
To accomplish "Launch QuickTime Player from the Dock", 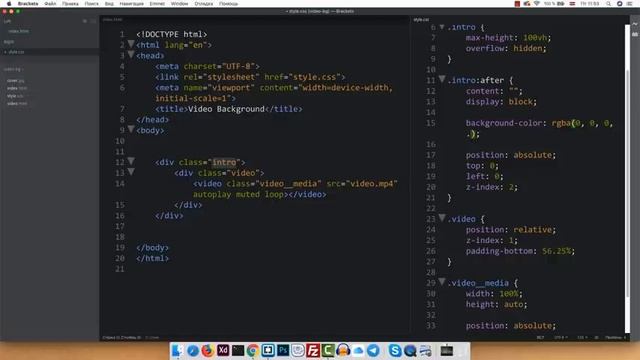I will pos(410,350).
